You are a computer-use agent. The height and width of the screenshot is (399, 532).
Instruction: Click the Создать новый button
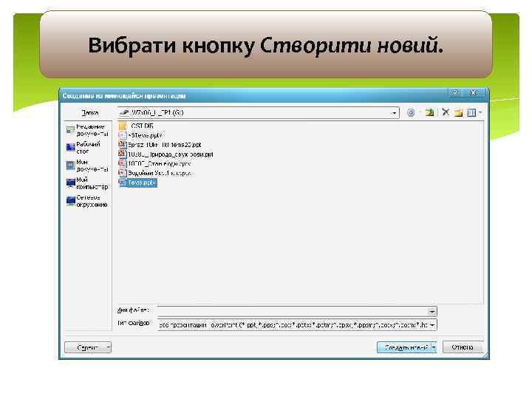click(403, 347)
